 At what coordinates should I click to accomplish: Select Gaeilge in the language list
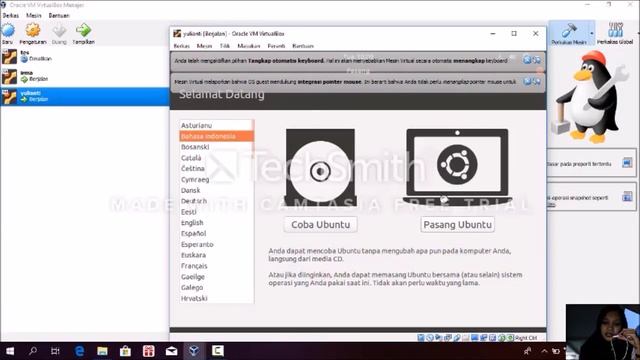216,277
